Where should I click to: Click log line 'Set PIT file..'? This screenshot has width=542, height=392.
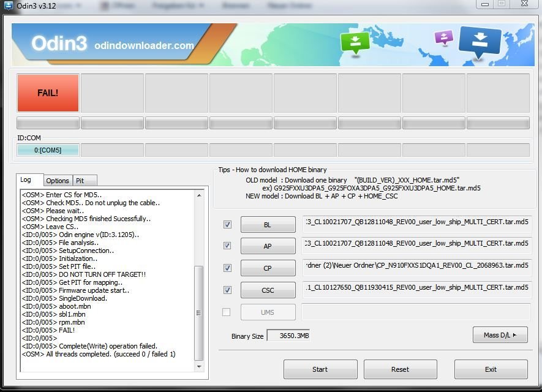tap(59, 266)
